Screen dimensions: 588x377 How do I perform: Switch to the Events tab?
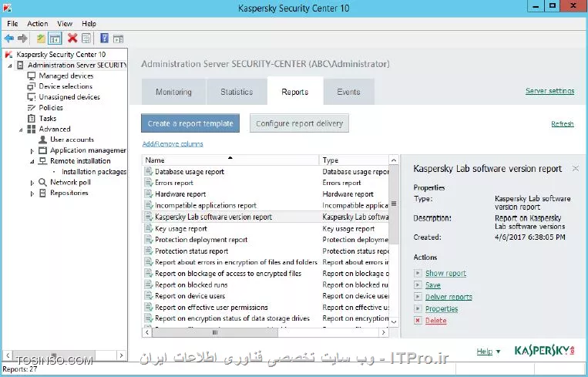click(x=348, y=92)
